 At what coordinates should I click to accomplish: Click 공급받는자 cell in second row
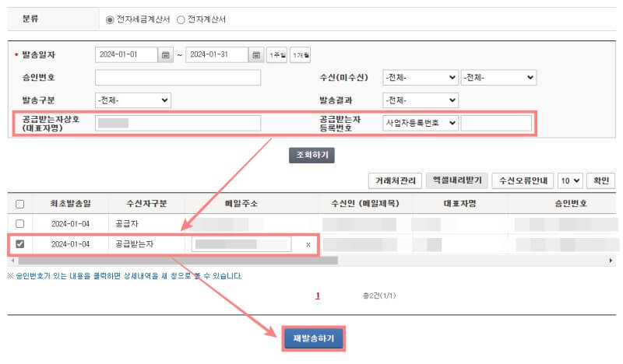click(134, 244)
